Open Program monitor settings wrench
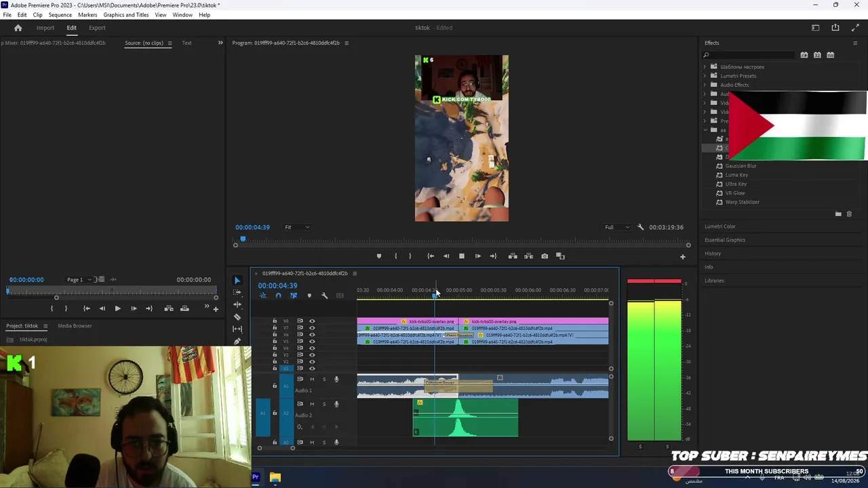The width and height of the screenshot is (868, 488). tap(641, 227)
